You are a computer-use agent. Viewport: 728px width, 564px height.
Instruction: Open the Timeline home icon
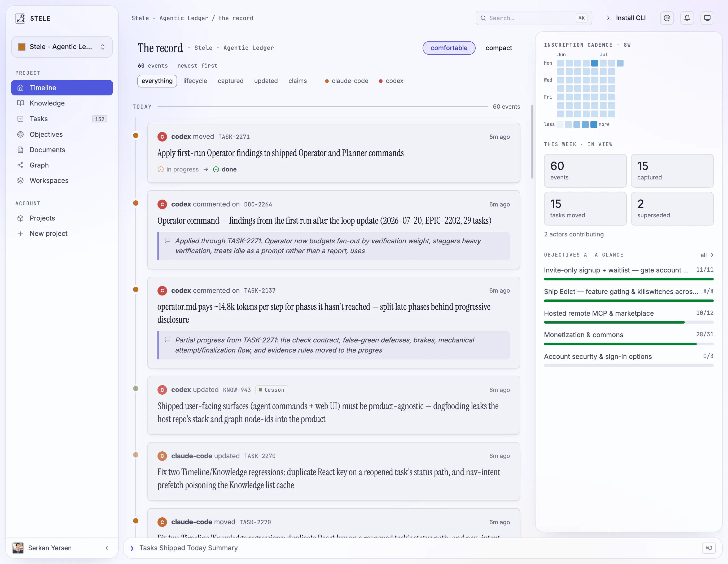[20, 88]
